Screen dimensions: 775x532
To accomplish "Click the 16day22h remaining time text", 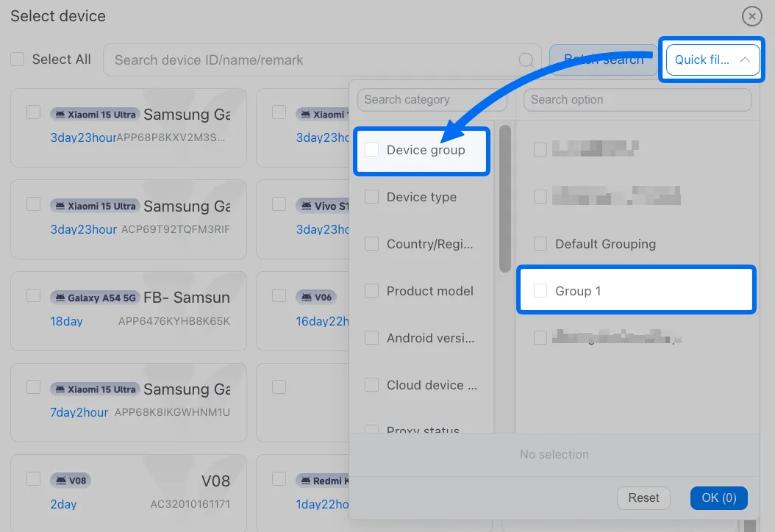I will click(x=322, y=321).
